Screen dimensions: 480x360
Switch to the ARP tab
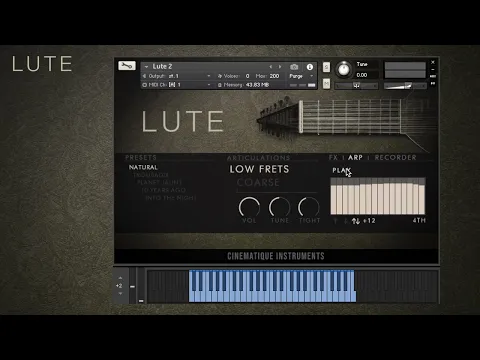click(x=355, y=157)
